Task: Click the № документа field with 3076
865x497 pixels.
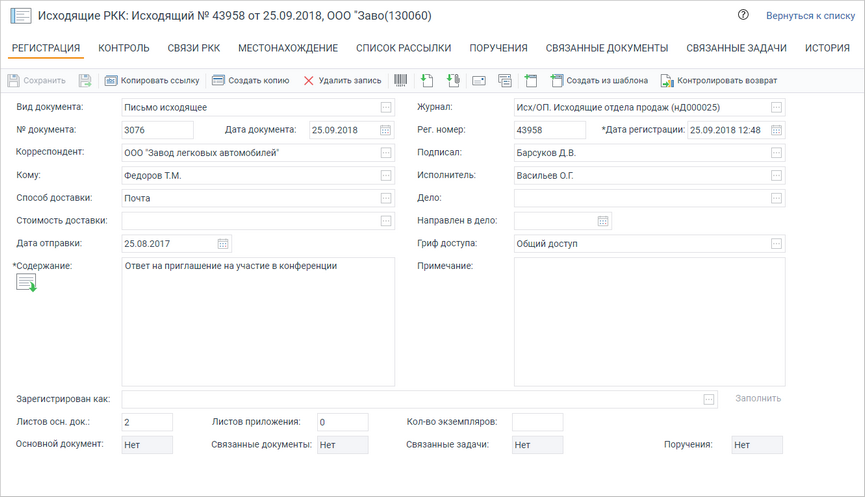Action: pos(158,130)
